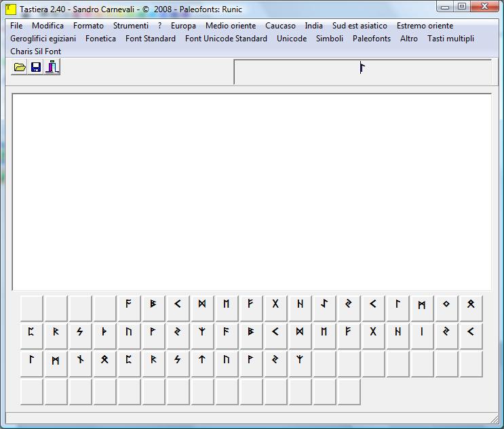This screenshot has width=504, height=429.
Task: Click the Algiz (ᛉ) key in the third row
Action: coord(300,364)
